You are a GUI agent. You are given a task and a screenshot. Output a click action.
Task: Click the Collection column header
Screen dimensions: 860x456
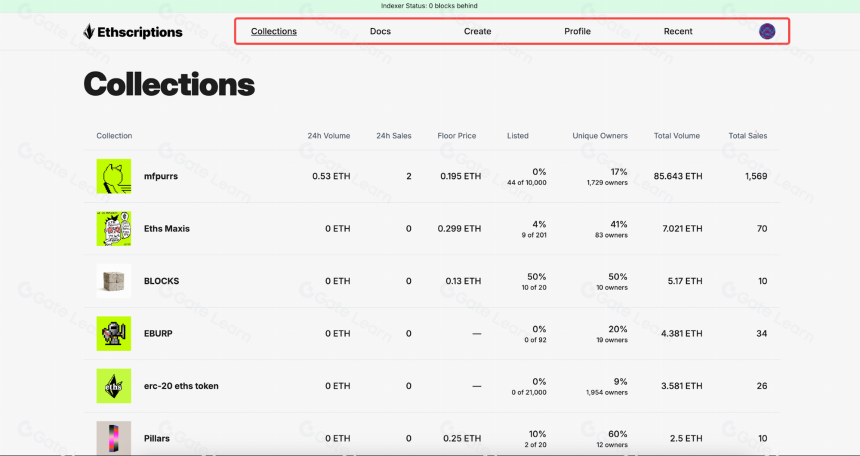pyautogui.click(x=114, y=136)
